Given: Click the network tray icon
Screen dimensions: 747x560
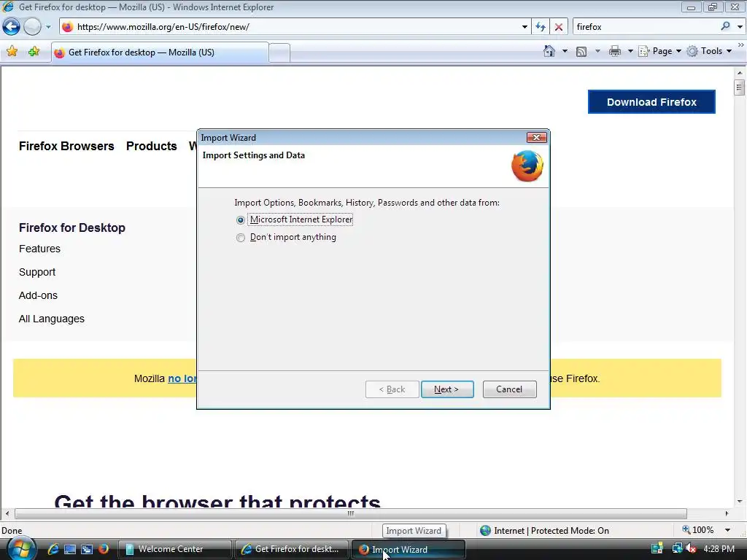Looking at the screenshot, I should pos(676,548).
